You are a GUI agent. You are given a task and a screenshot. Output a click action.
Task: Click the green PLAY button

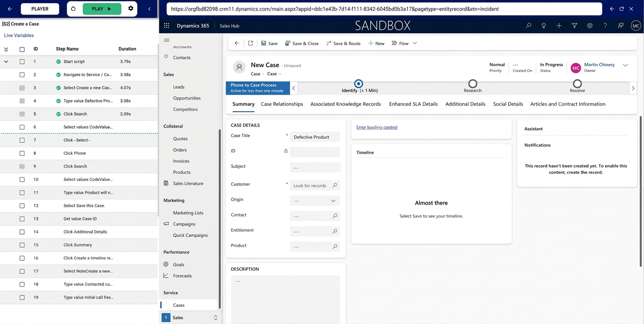pyautogui.click(x=102, y=8)
